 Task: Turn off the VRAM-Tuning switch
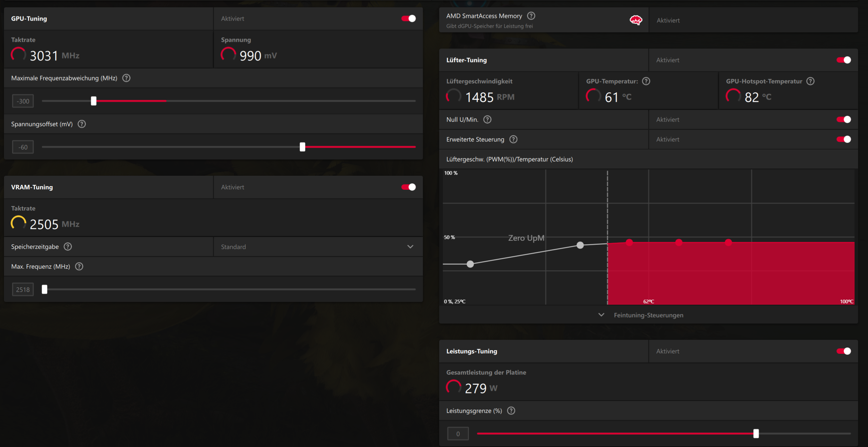[x=409, y=187]
